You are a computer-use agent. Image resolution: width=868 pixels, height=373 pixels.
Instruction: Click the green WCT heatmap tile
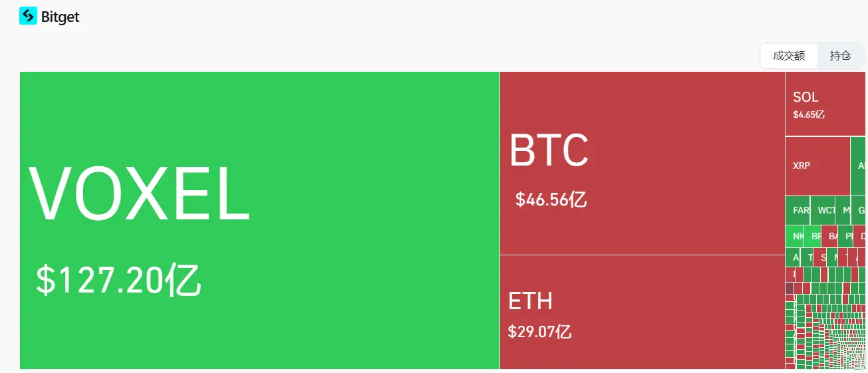pos(823,210)
